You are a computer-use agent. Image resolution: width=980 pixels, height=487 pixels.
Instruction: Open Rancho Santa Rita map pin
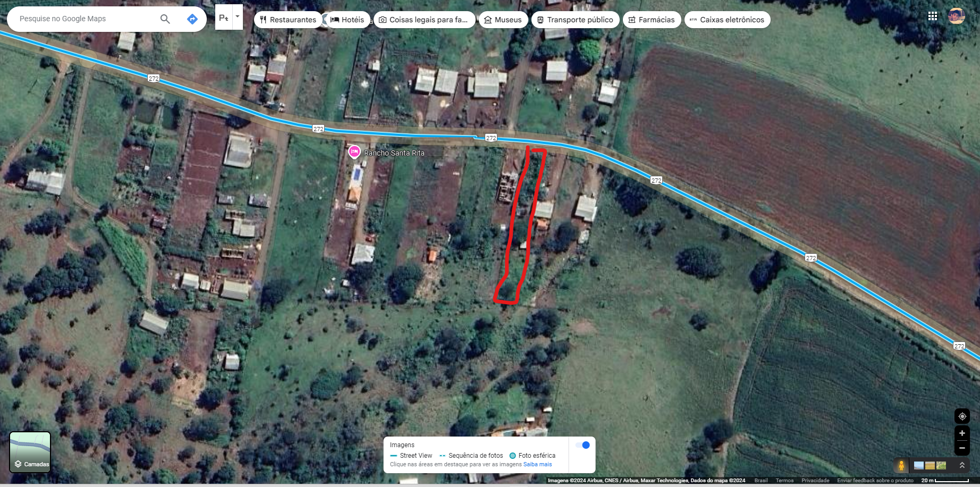click(354, 152)
